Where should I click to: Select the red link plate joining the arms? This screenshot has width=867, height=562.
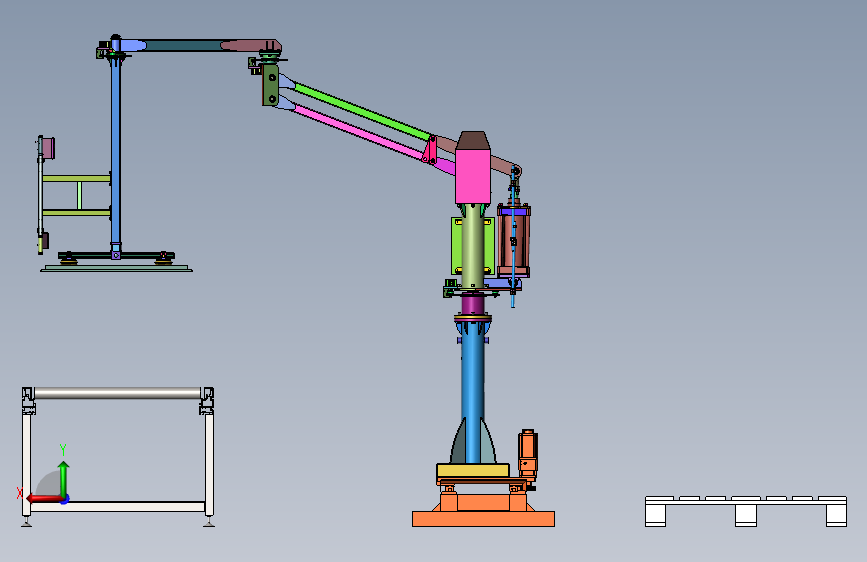pyautogui.click(x=430, y=149)
